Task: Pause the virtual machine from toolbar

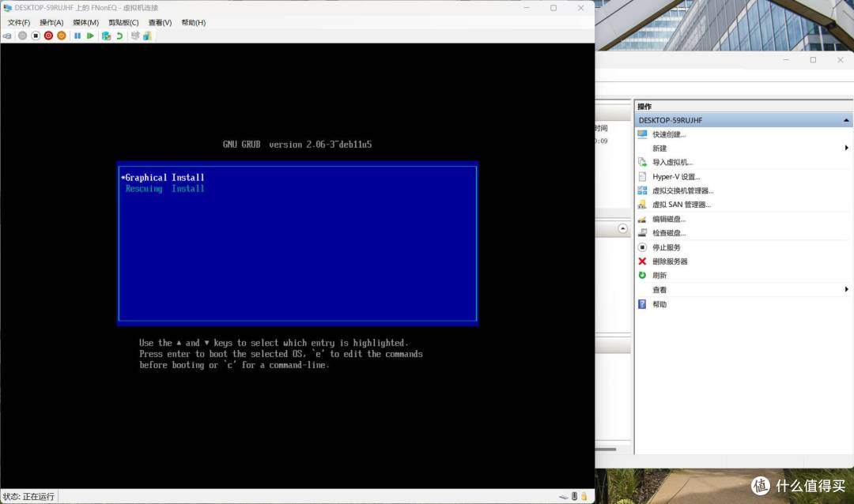Action: point(77,36)
